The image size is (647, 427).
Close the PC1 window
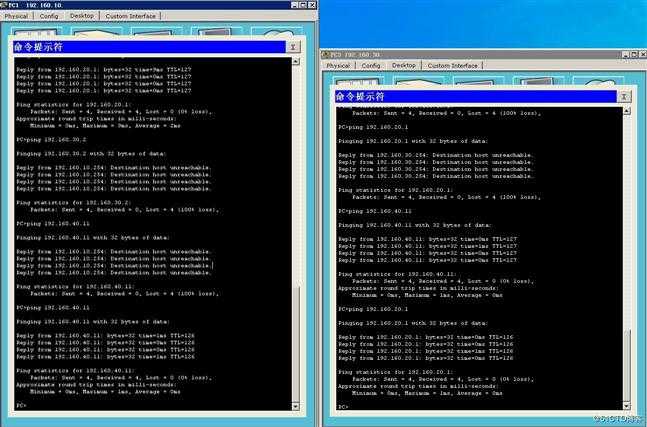click(x=312, y=5)
